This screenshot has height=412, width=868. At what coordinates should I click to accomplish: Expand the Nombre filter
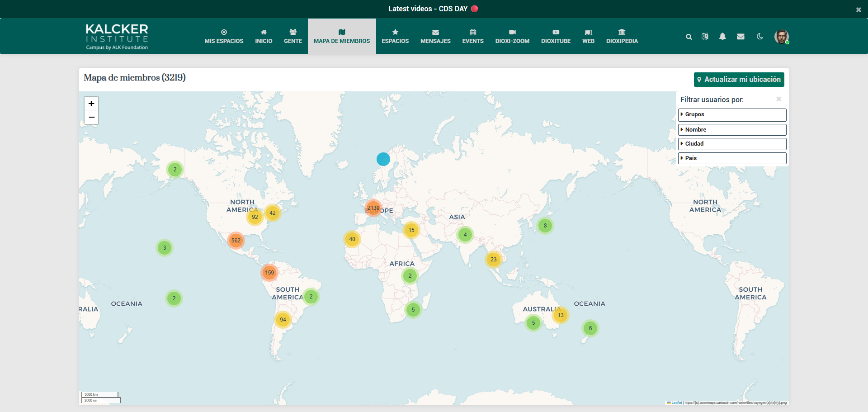click(x=732, y=130)
